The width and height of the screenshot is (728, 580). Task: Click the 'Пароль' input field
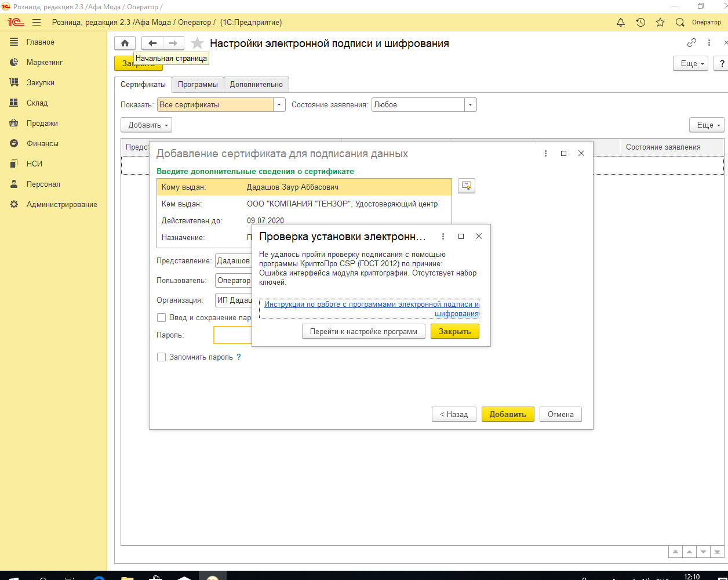click(x=233, y=335)
